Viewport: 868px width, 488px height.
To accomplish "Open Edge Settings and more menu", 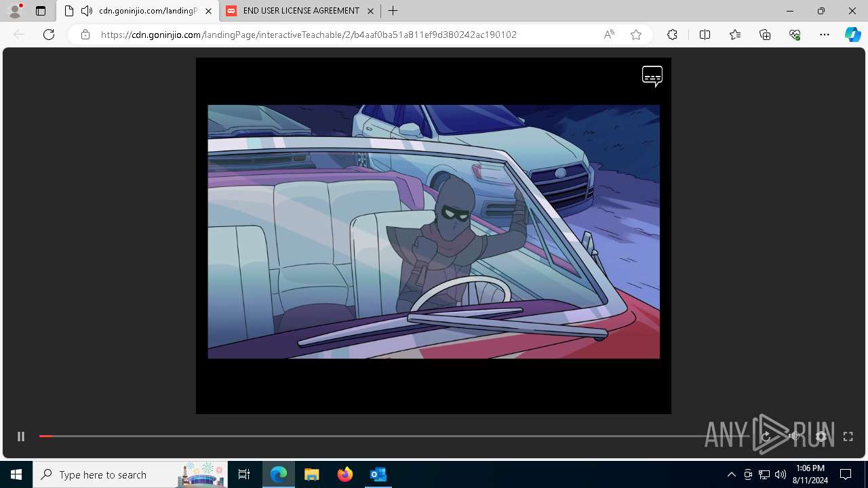I will point(825,35).
